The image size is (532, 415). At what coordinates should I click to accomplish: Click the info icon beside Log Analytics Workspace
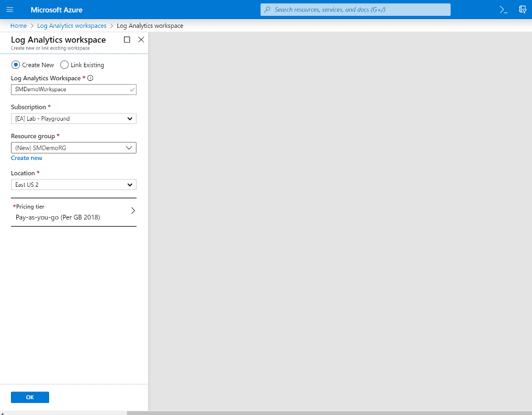click(89, 78)
